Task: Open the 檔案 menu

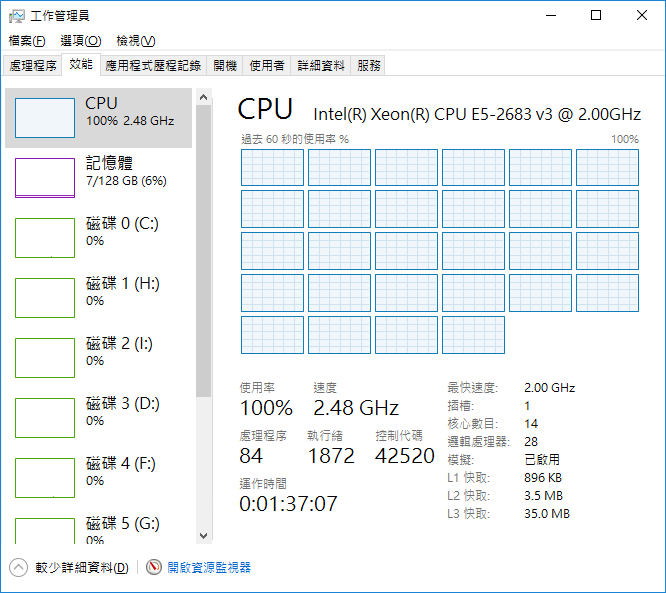Action: pyautogui.click(x=27, y=41)
